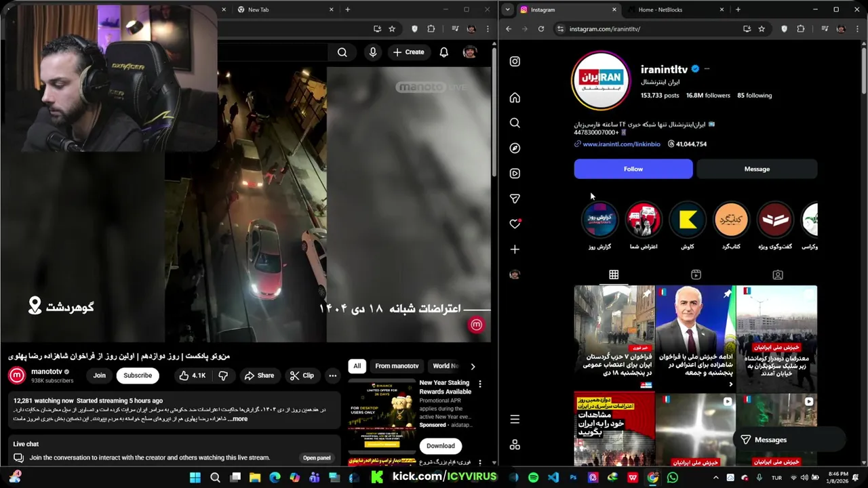Select the posts grid tab on the profile
868x488 pixels.
coord(614,274)
